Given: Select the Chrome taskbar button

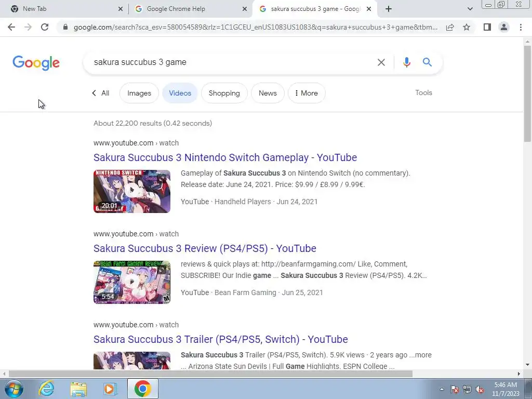Looking at the screenshot, I should tap(142, 389).
